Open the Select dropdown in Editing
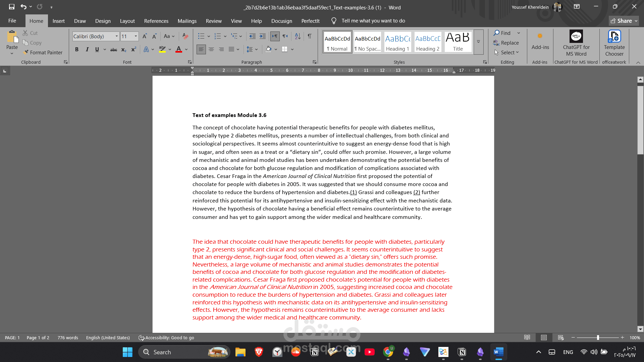The height and width of the screenshot is (362, 644). pos(507,52)
